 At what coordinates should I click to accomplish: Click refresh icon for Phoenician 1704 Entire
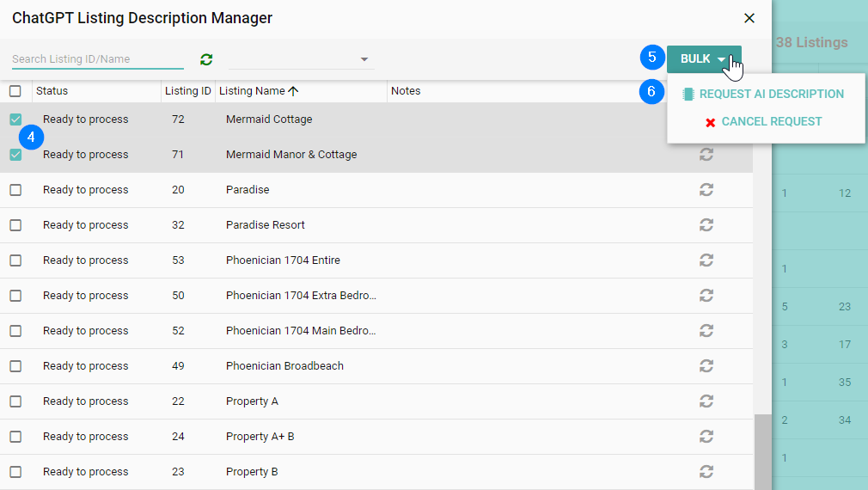tap(706, 260)
